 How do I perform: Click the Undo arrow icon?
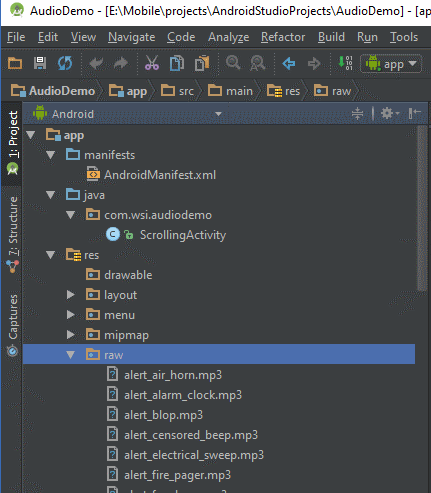coord(96,63)
